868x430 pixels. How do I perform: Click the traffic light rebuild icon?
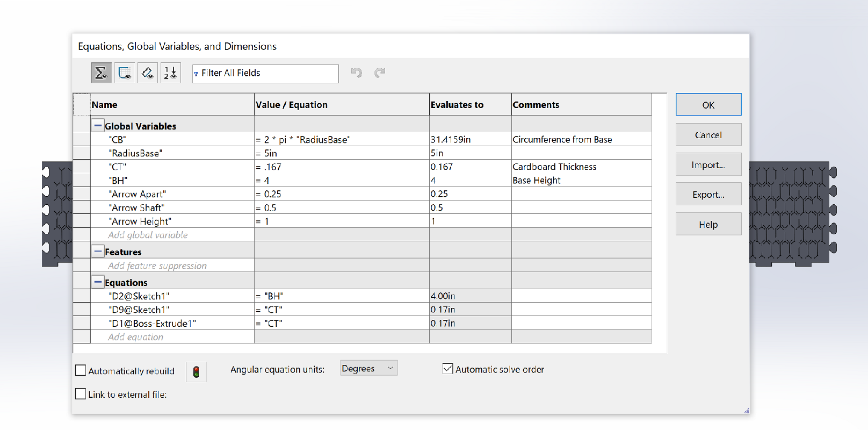pyautogui.click(x=196, y=371)
